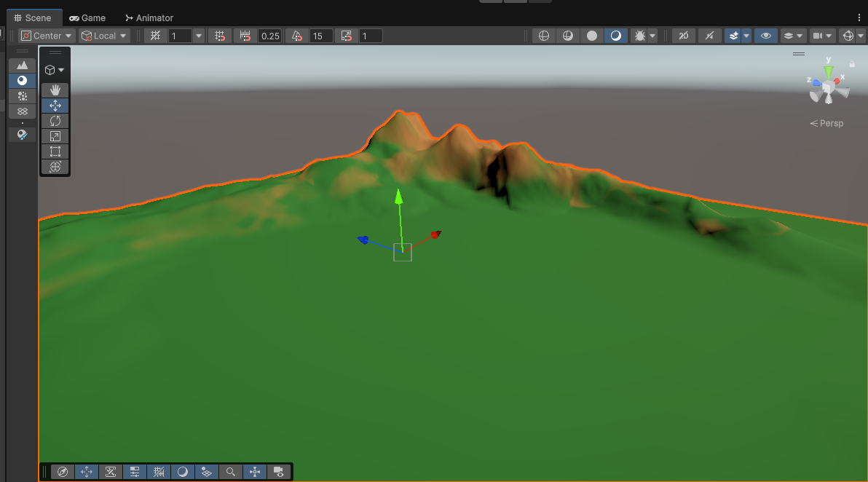
Task: Select the Rect transform tool
Action: click(x=55, y=151)
